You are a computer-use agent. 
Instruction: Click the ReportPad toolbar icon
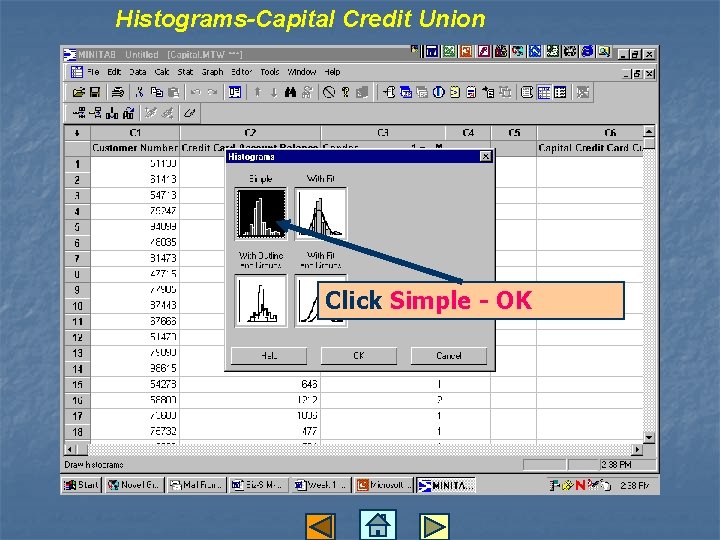point(471,92)
